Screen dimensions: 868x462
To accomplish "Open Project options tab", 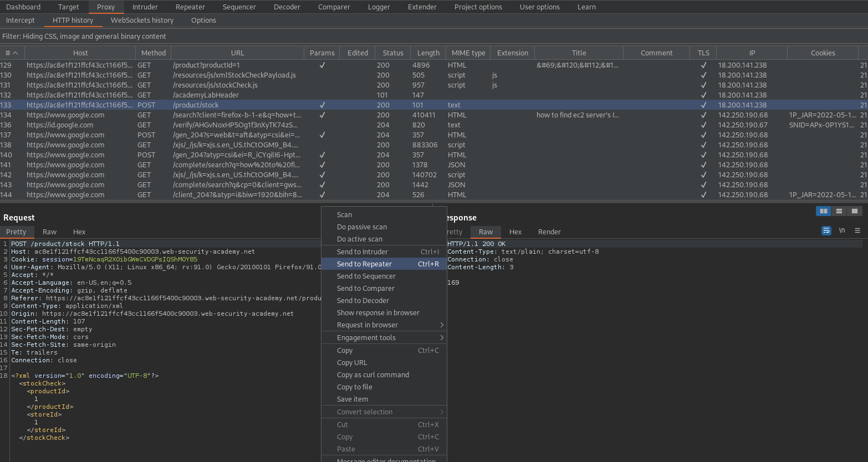I will [478, 7].
